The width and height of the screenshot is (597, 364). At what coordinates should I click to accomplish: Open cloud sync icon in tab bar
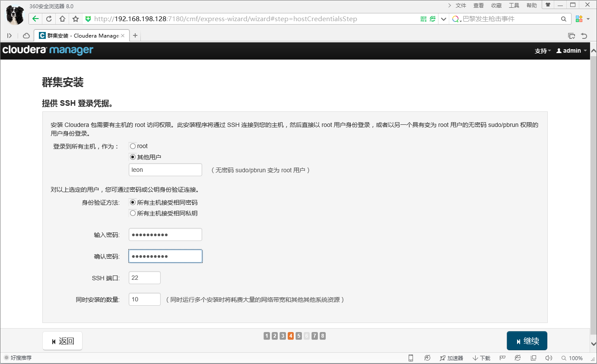click(26, 36)
